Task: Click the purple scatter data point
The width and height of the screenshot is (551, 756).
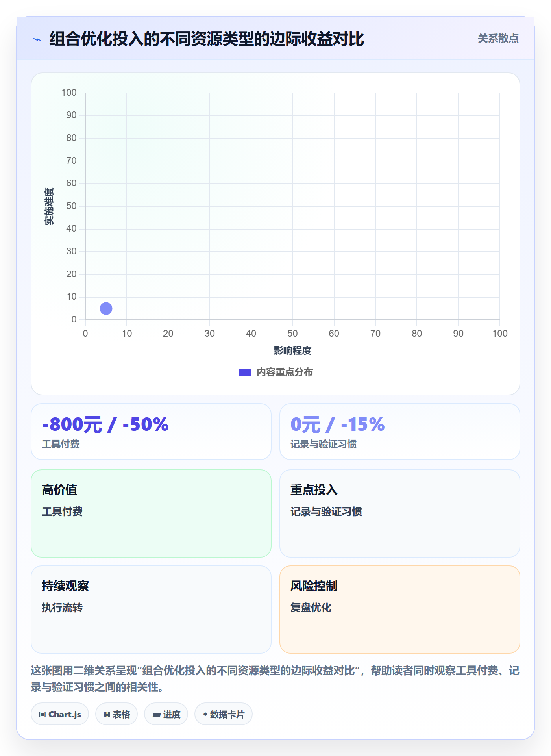Action: coord(106,308)
